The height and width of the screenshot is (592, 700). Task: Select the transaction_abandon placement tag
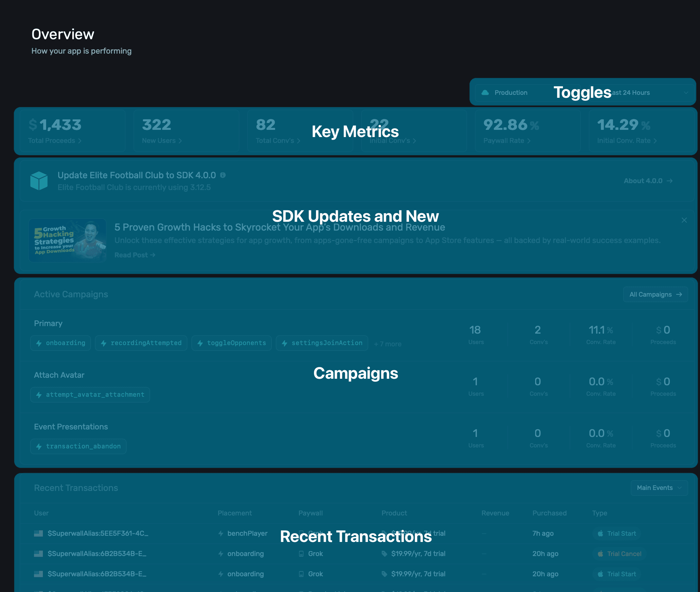click(x=78, y=446)
